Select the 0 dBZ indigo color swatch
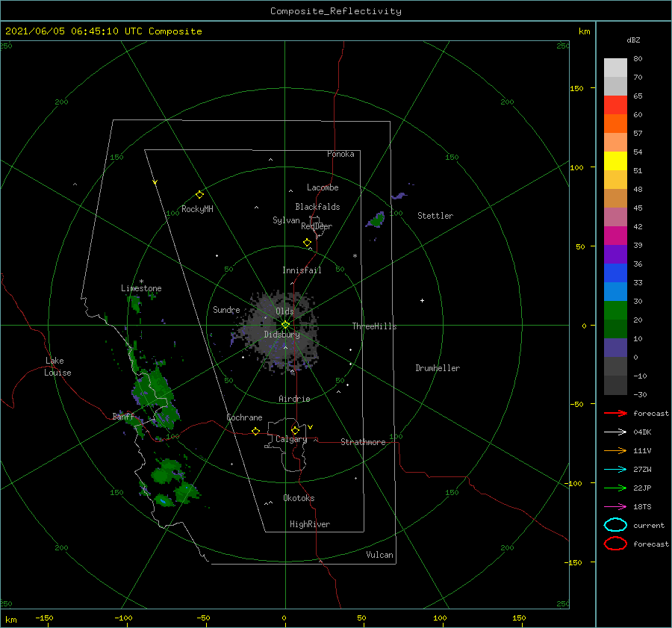672x628 pixels. pyautogui.click(x=615, y=348)
